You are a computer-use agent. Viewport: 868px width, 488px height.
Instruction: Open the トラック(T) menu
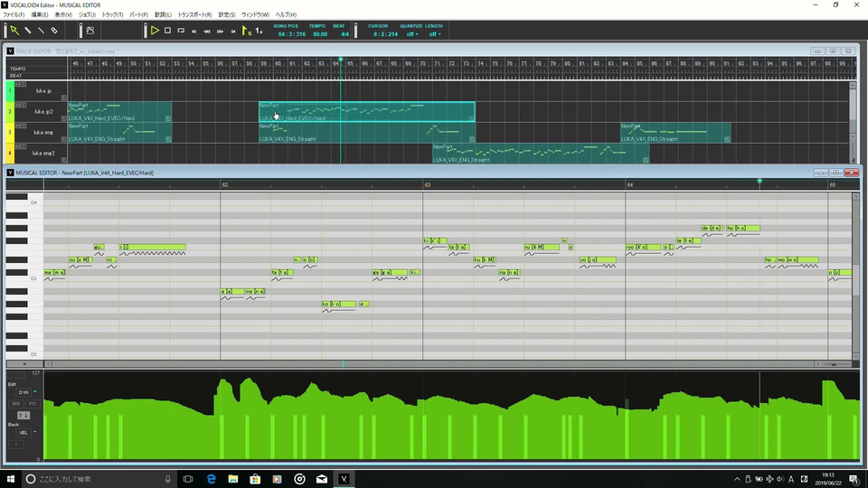pos(113,14)
